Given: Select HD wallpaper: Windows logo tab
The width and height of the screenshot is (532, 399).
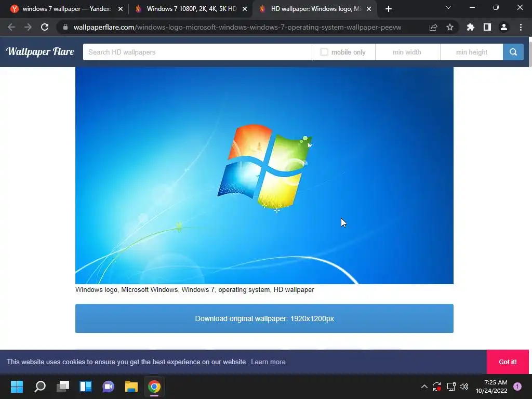Looking at the screenshot, I should point(316,9).
